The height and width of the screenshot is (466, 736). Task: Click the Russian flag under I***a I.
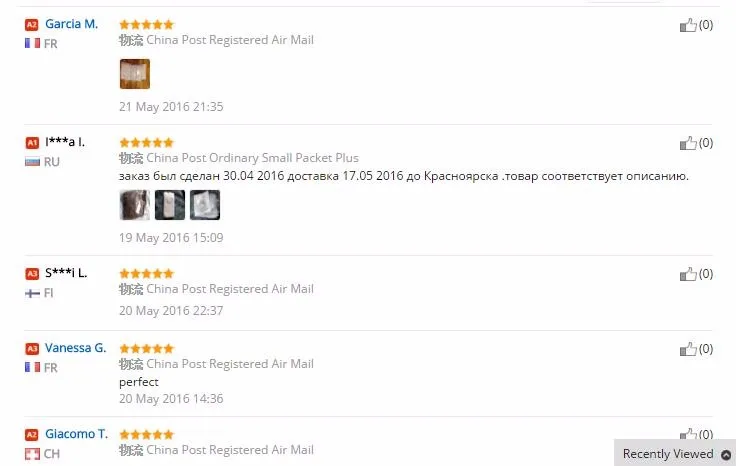coord(32,162)
